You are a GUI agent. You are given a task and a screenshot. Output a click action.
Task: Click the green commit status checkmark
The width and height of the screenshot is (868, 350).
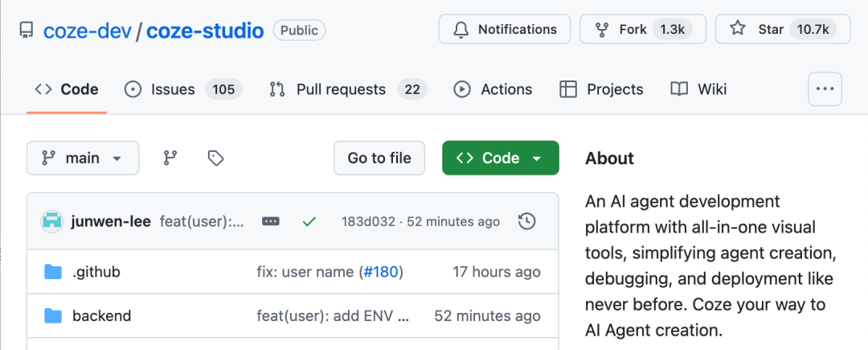tap(309, 221)
